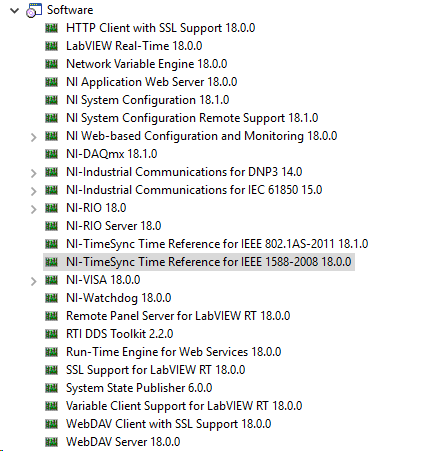Click the Run-Time Engine for Web Services icon

[x=51, y=352]
